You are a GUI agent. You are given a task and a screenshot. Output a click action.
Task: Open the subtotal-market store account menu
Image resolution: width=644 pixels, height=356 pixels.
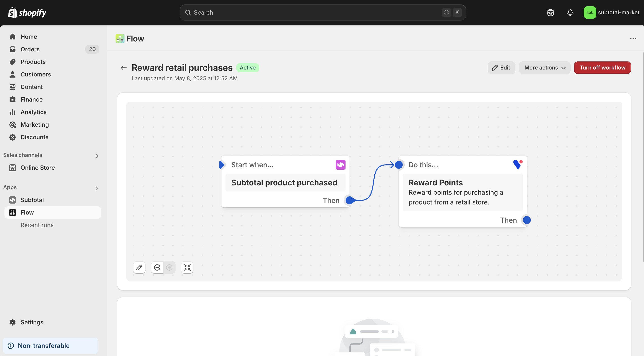pyautogui.click(x=611, y=13)
